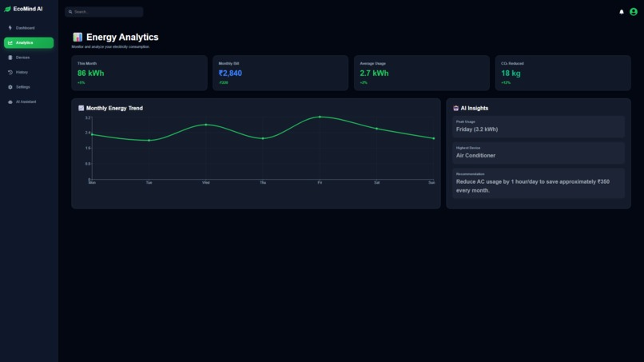
Task: Open History in sidebar
Action: click(x=29, y=72)
